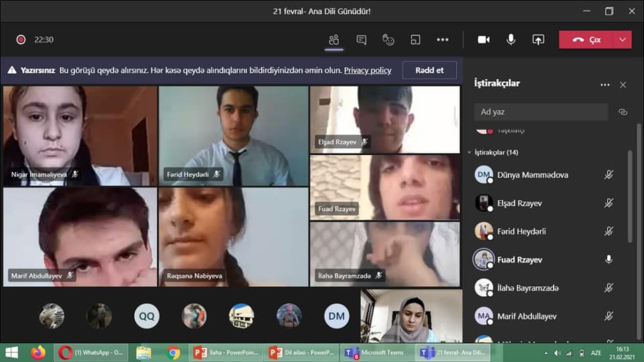Switch to İlahə PowerPoint taskbar window

click(225, 353)
